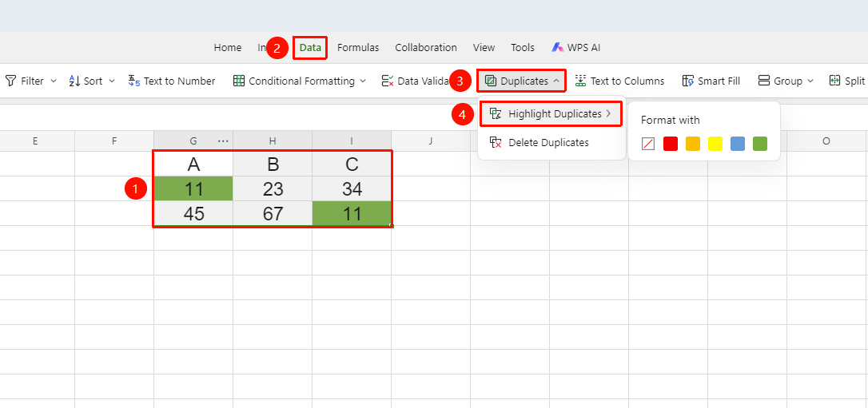Select column O header
This screenshot has width=868, height=408.
tap(826, 141)
